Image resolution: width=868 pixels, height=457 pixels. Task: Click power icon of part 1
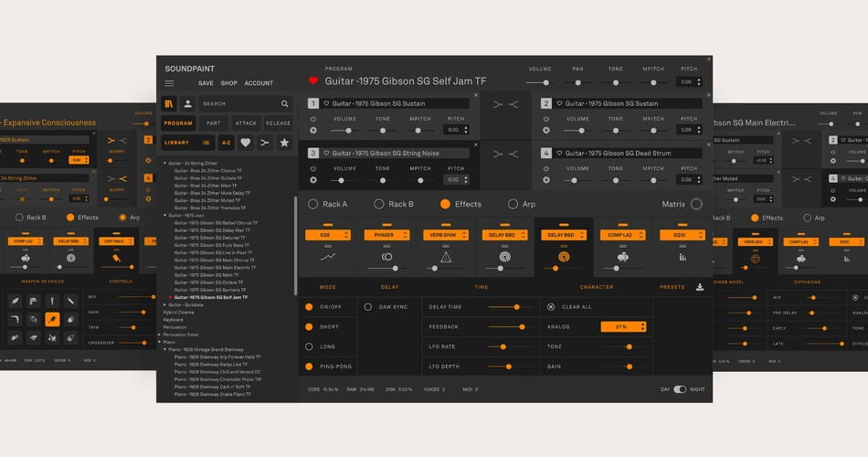coord(313,119)
